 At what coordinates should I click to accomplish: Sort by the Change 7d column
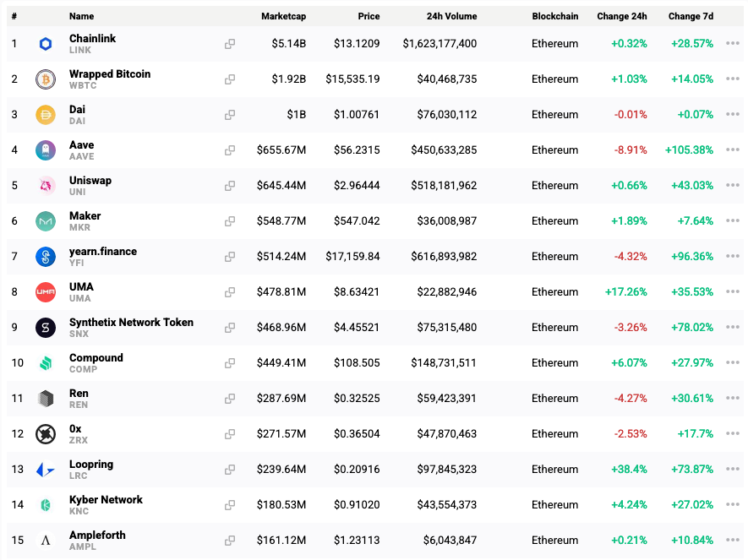[691, 16]
